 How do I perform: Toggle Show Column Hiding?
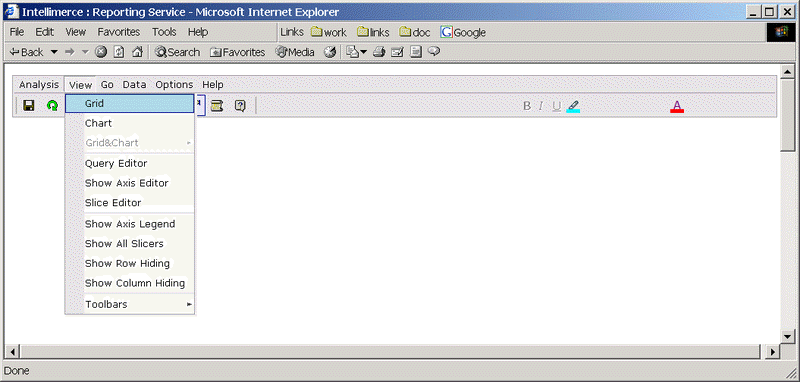[130, 283]
